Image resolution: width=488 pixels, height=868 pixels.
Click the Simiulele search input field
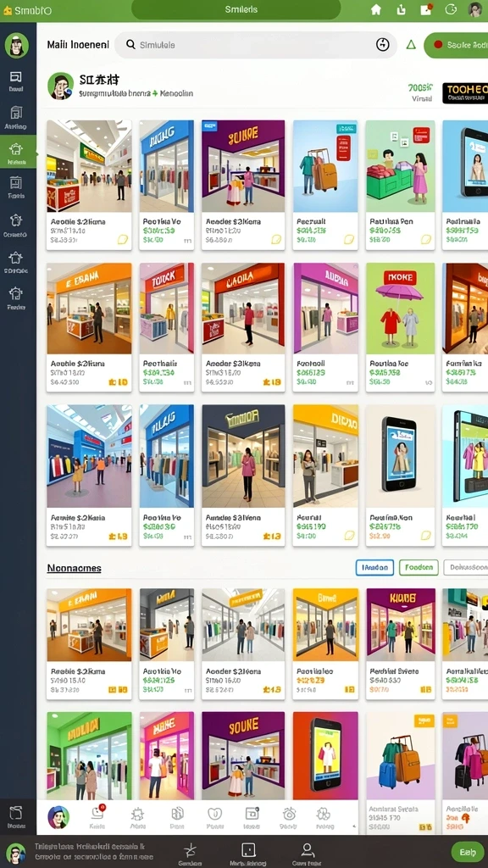(x=256, y=45)
